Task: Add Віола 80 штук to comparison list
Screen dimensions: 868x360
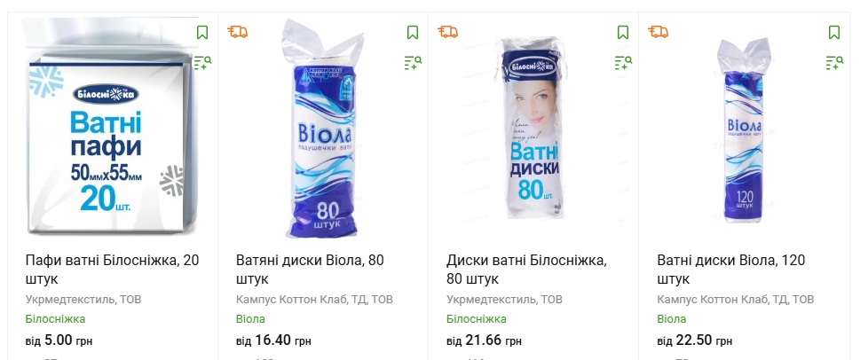Action: 413,62
